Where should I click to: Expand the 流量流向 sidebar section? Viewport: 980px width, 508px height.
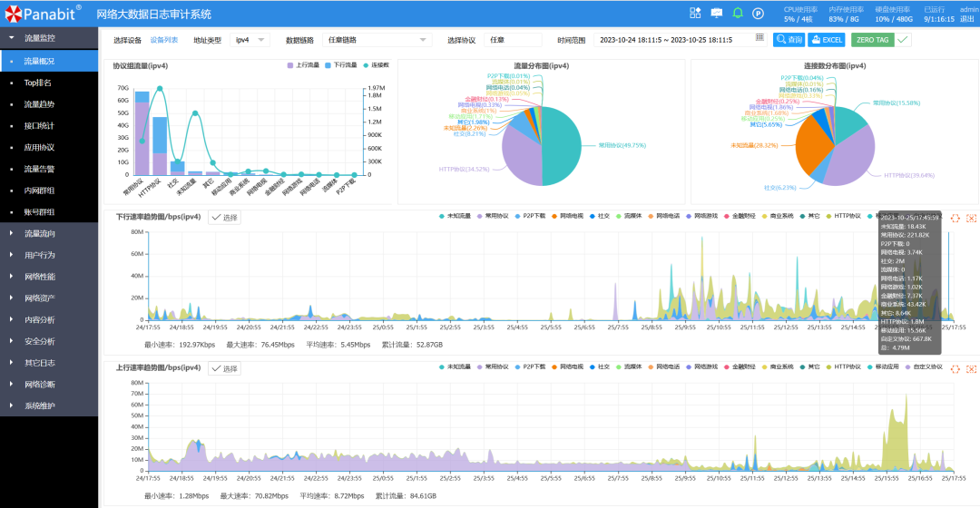click(49, 234)
